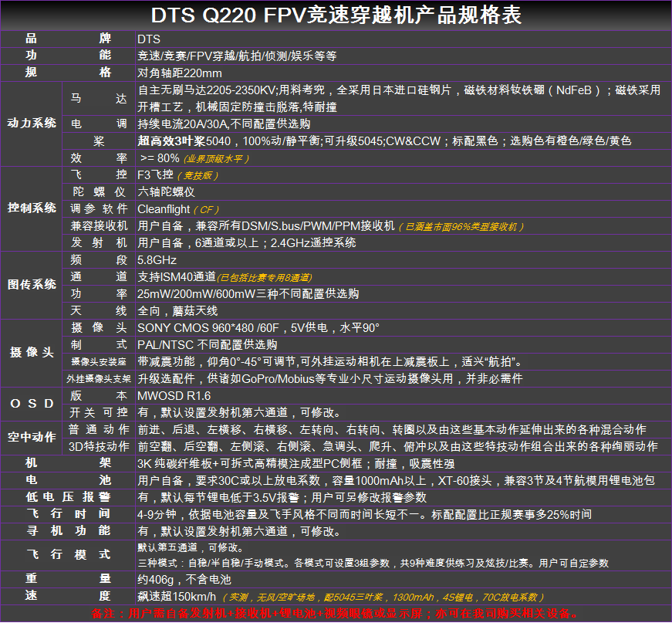Click the weight value '约406g，不含电池'
Viewport: 672px width, 623px height.
point(184,580)
